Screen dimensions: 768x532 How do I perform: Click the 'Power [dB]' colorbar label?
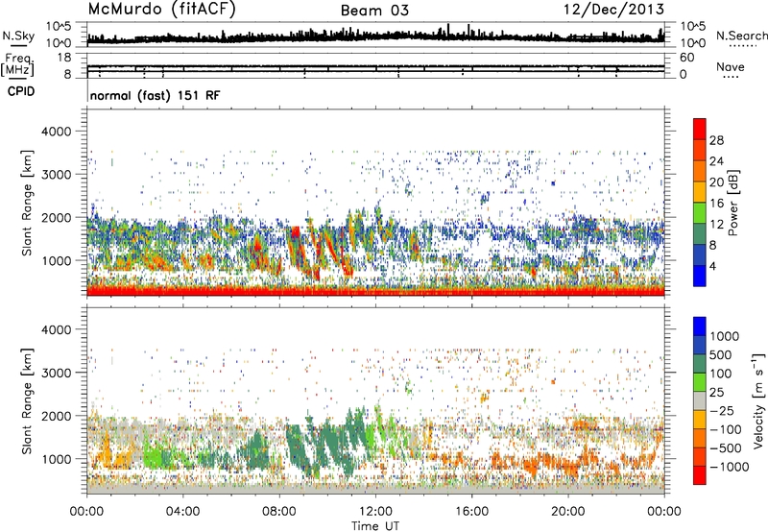point(732,203)
